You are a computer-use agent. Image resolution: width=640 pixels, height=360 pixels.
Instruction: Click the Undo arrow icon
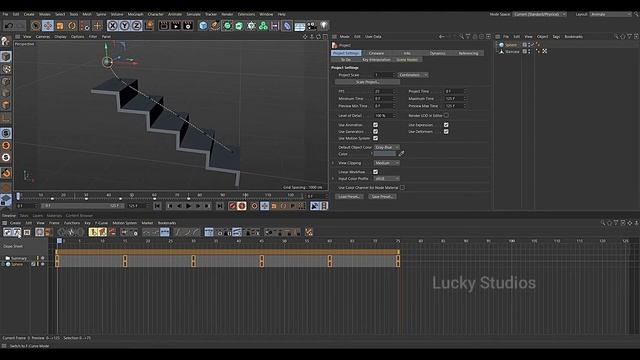pyautogui.click(x=9, y=26)
